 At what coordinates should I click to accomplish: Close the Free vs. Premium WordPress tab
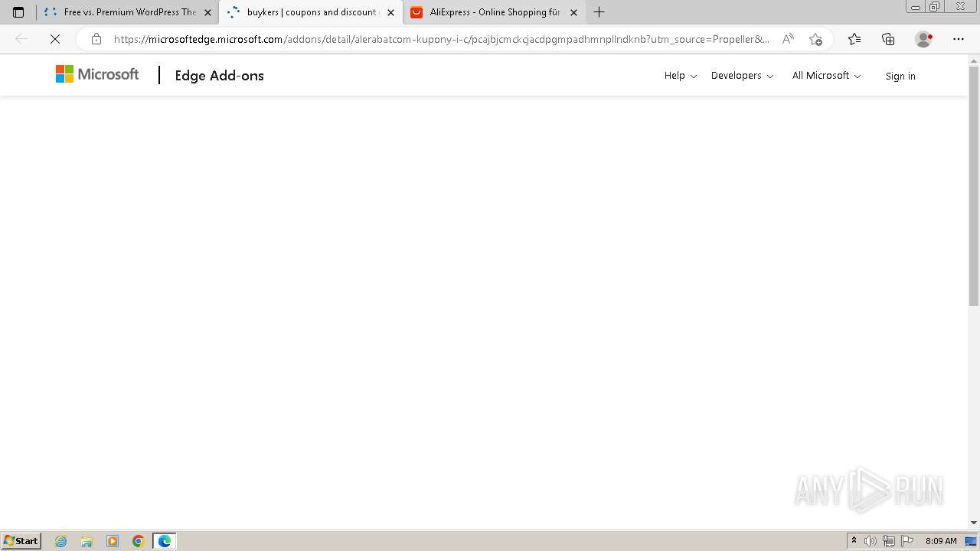(207, 12)
